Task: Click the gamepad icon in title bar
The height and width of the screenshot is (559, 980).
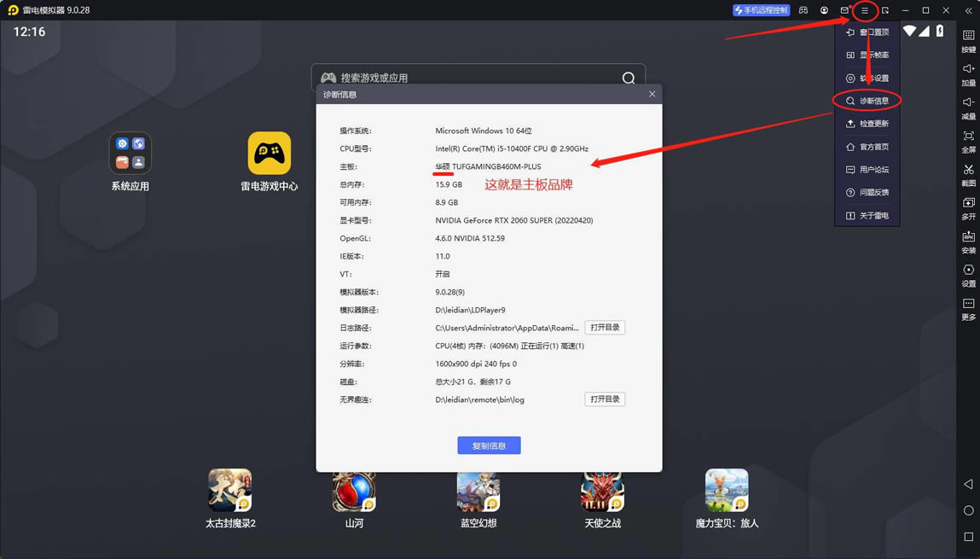Action: point(803,10)
